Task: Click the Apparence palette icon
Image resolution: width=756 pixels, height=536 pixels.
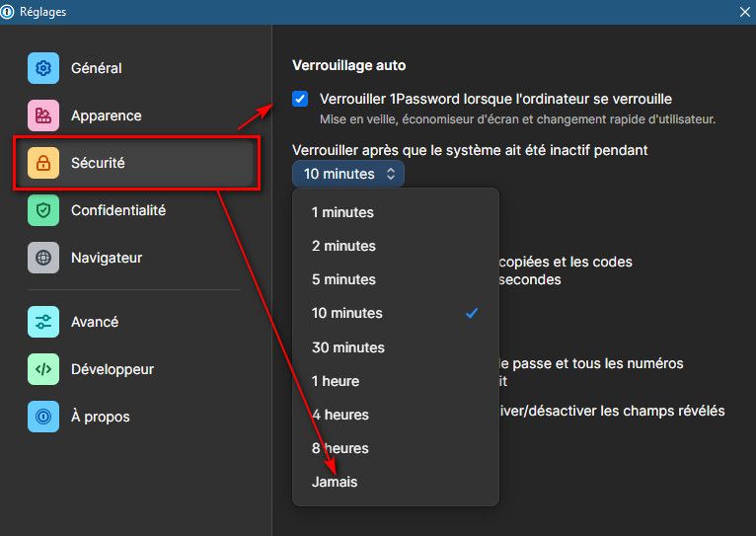Action: coord(43,115)
